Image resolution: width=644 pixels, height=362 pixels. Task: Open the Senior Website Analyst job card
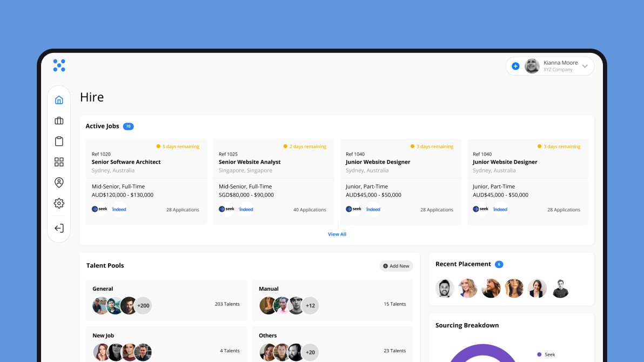tap(273, 182)
